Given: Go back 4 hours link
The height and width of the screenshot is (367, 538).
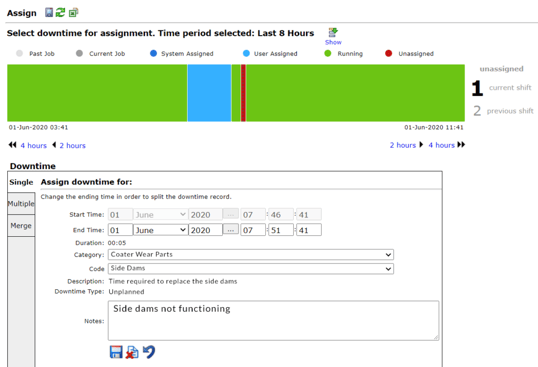Looking at the screenshot, I should [x=33, y=145].
